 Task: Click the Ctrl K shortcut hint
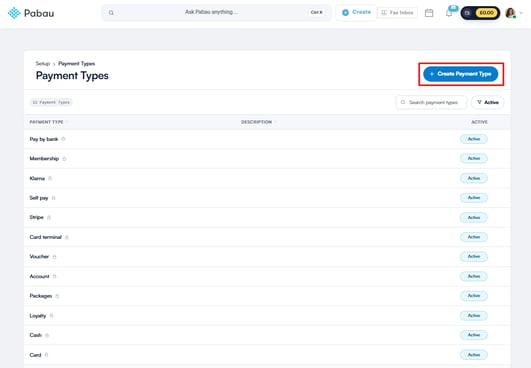pos(317,13)
